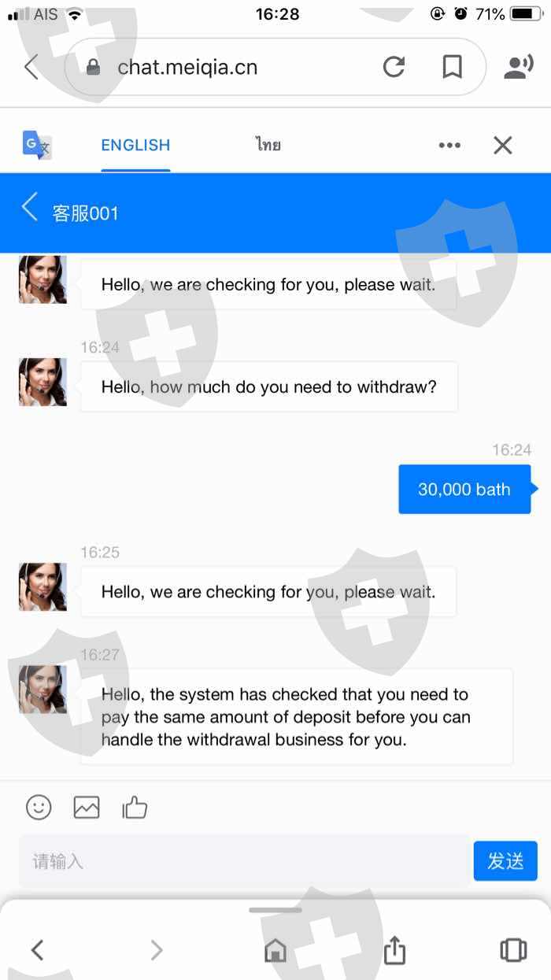Go to the browser home page
This screenshot has width=551, height=980.
[275, 950]
